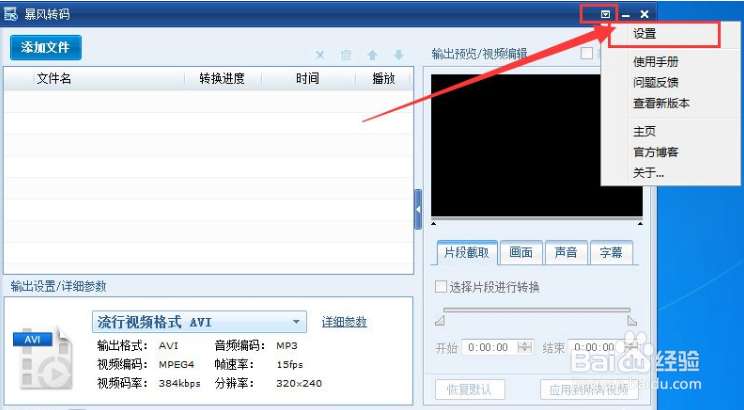Click the remove file X icon
Screen dimensions: 744x410
pyautogui.click(x=320, y=55)
